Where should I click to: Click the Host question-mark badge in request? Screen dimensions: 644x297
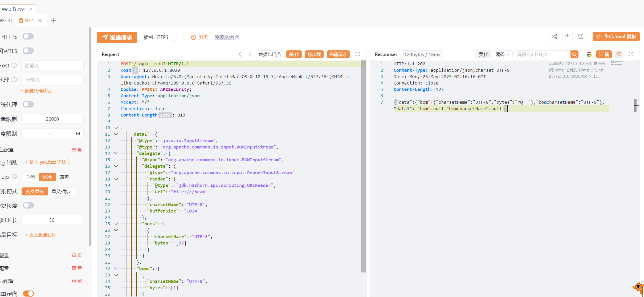coord(135,70)
